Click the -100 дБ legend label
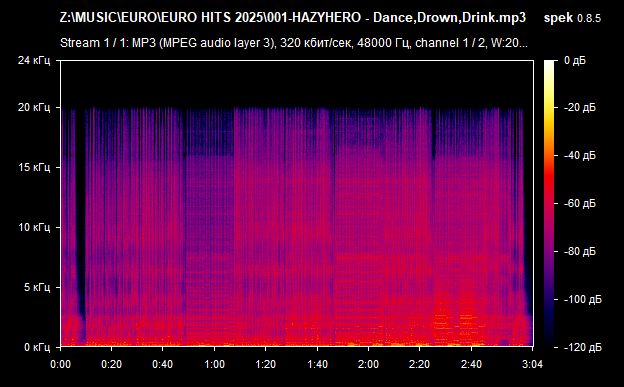This screenshot has width=624, height=387. click(x=583, y=299)
